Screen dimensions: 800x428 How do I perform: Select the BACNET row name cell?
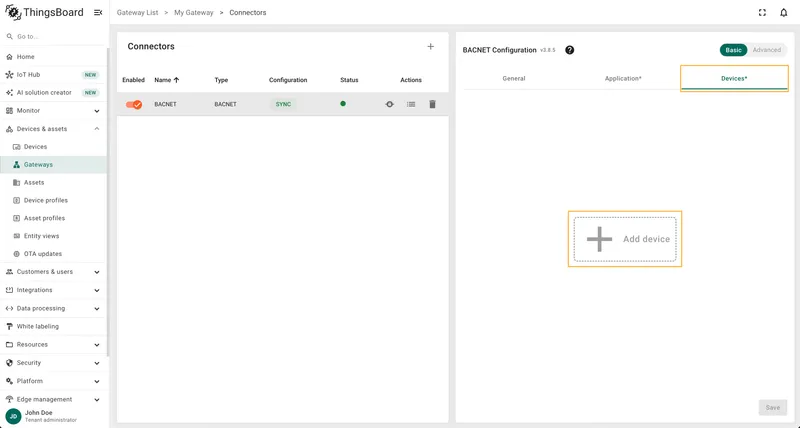click(165, 104)
